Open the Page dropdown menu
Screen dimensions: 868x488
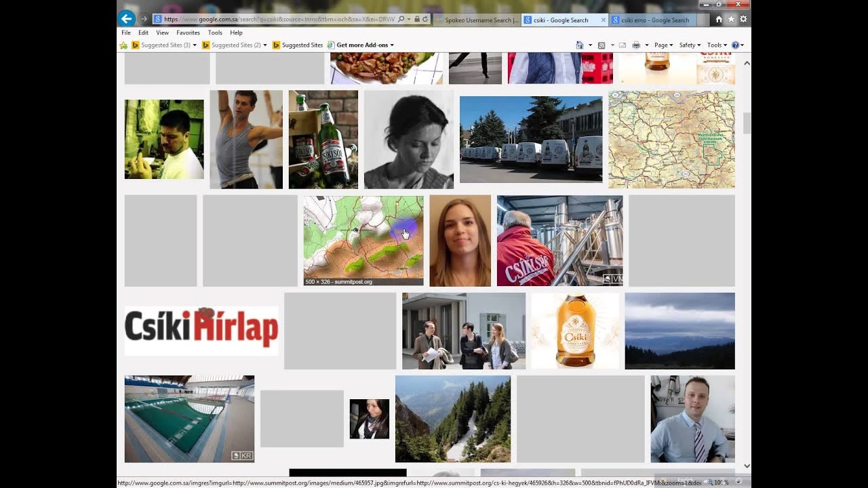click(663, 45)
